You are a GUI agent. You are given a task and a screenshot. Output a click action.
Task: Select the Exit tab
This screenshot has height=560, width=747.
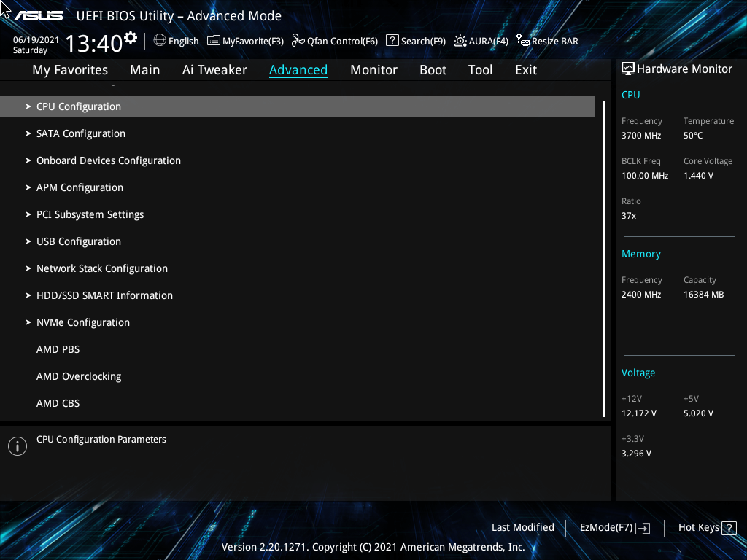526,70
